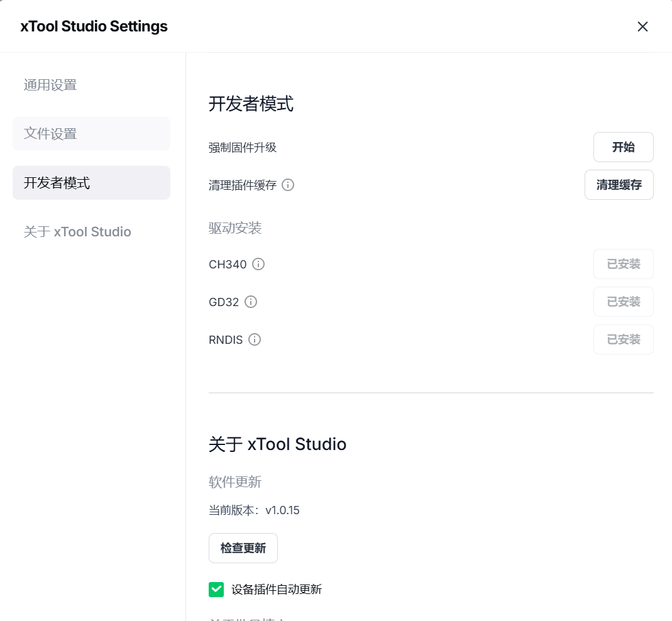Open 通用设置 in the sidebar
This screenshot has width=672, height=621.
pyautogui.click(x=50, y=85)
